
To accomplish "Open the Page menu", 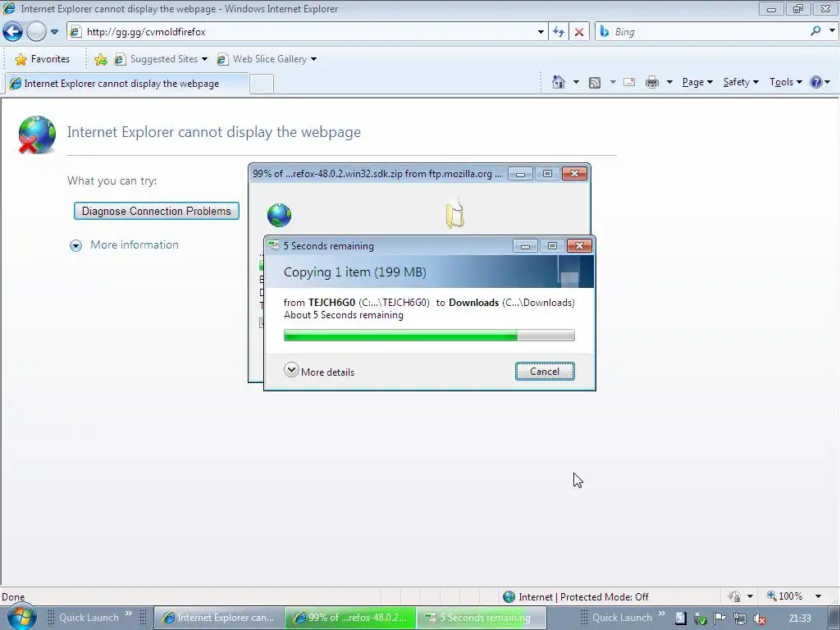I will click(x=697, y=82).
